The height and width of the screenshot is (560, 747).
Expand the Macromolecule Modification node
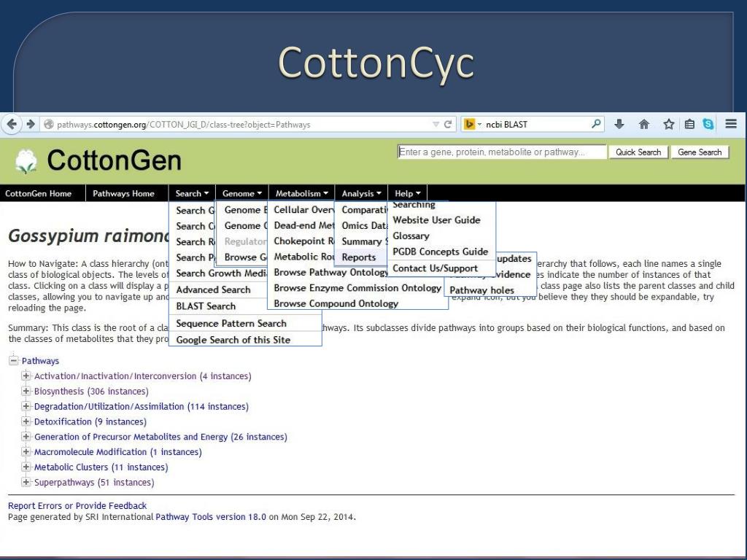[x=26, y=451]
